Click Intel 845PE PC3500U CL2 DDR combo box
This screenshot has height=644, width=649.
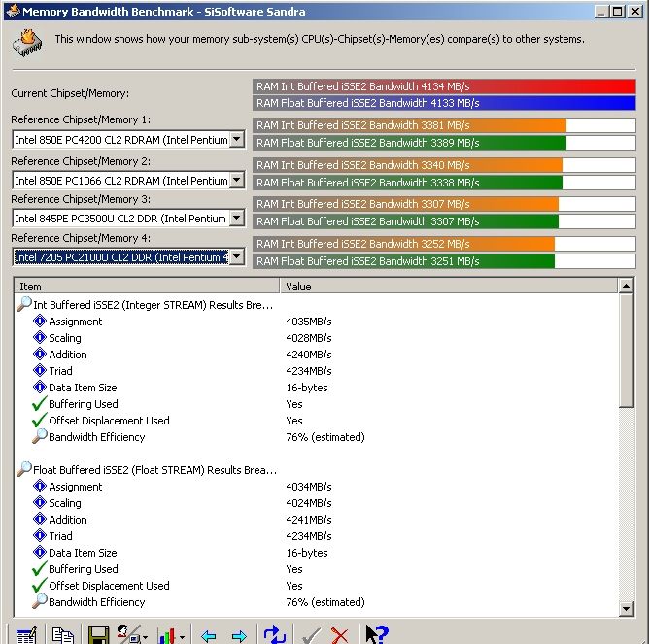pyautogui.click(x=128, y=219)
